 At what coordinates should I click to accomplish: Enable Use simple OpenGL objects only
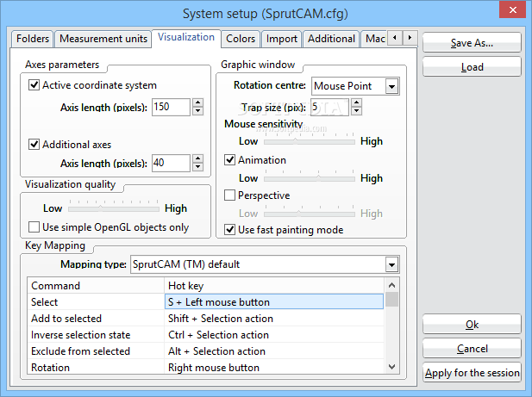(34, 227)
